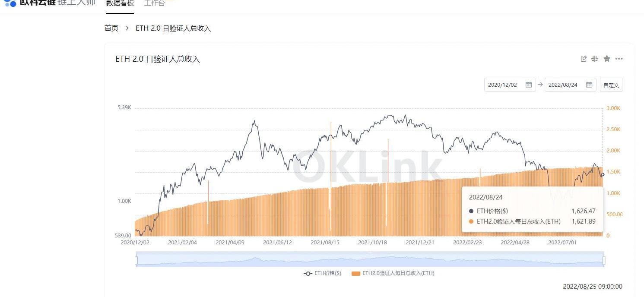The height and width of the screenshot is (297, 644).
Task: Go to 首页 via the breadcrumb
Action: pyautogui.click(x=111, y=28)
